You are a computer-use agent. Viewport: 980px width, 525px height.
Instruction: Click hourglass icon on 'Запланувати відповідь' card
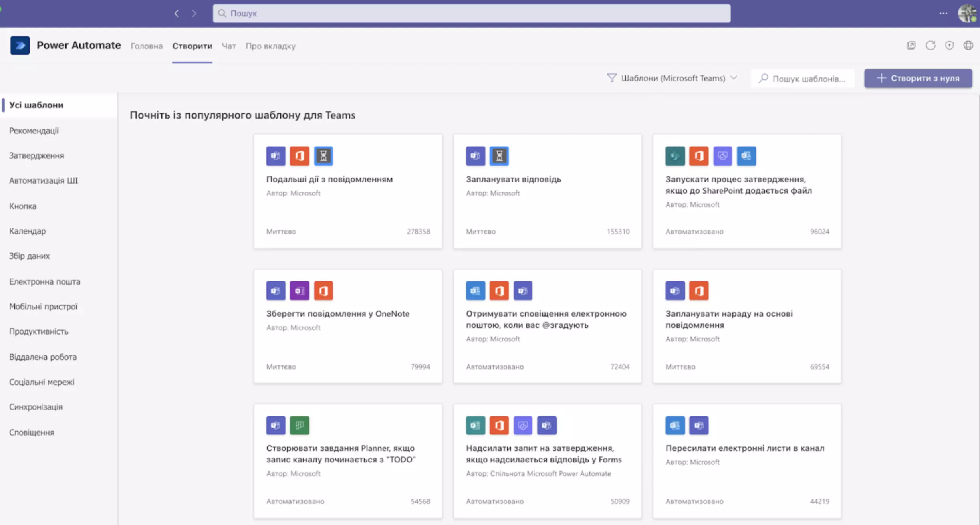click(x=499, y=156)
